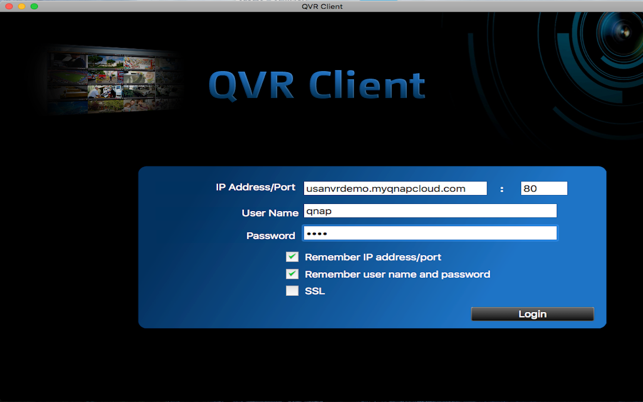This screenshot has height=402, width=643.
Task: Click the 'User Name' label text
Action: pos(270,213)
